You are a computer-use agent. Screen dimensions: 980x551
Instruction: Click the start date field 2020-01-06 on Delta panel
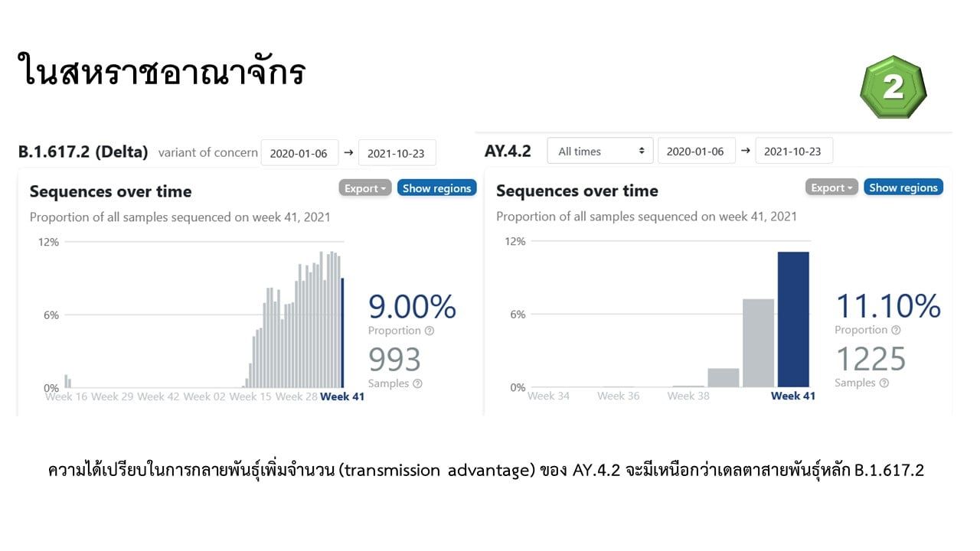[300, 152]
